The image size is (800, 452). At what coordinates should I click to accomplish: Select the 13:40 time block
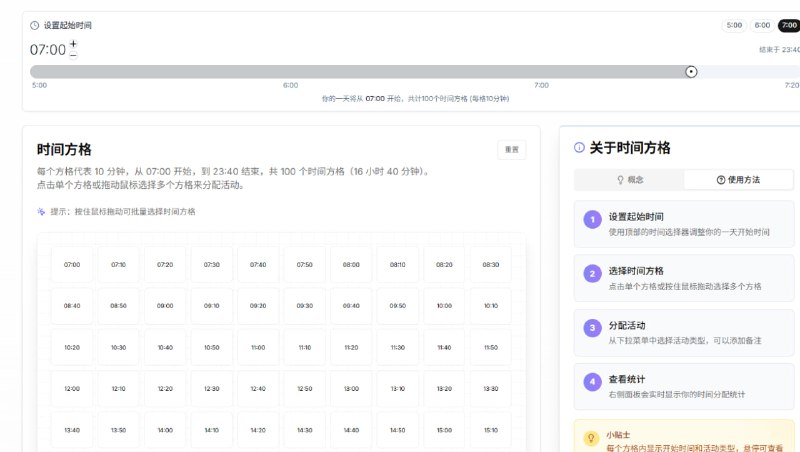click(72, 430)
